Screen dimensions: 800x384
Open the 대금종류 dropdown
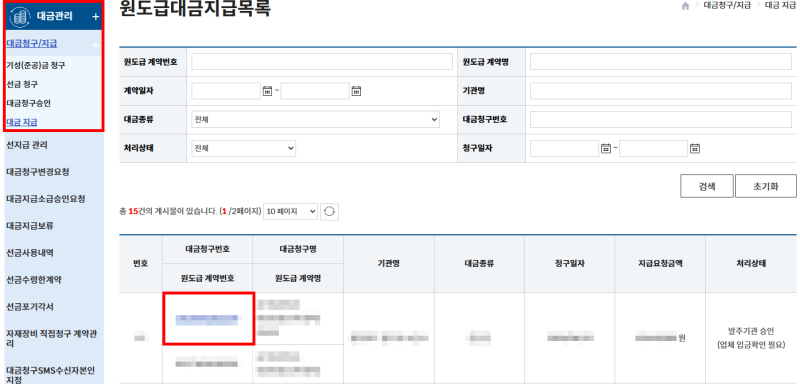[x=315, y=119]
